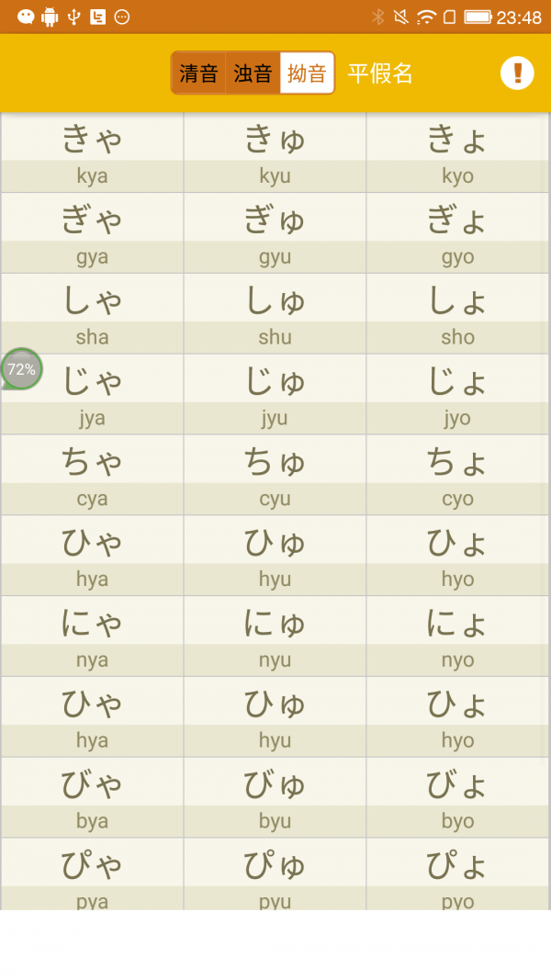Tap the battery indicator icon
Screen dimensions: 551x980
click(x=478, y=17)
